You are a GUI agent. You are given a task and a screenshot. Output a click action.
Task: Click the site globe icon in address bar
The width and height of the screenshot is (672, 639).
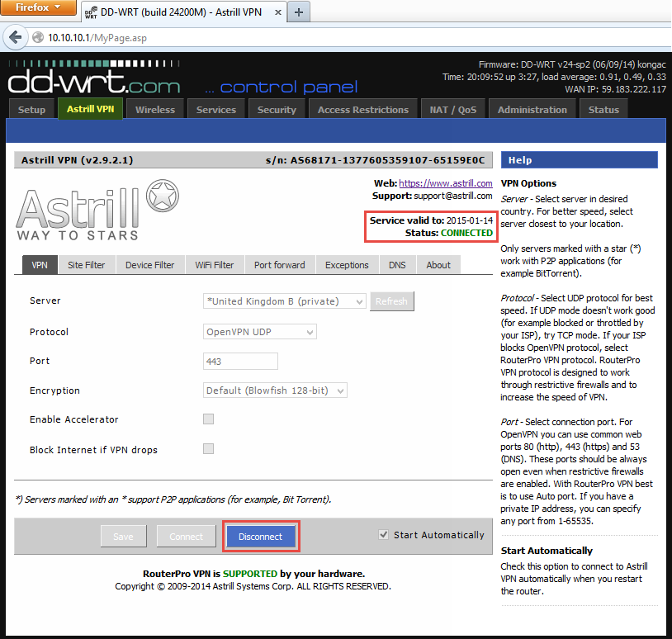tap(37, 37)
